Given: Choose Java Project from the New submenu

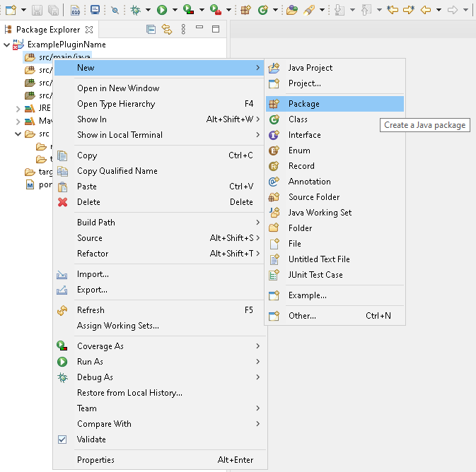Looking at the screenshot, I should coord(335,68).
